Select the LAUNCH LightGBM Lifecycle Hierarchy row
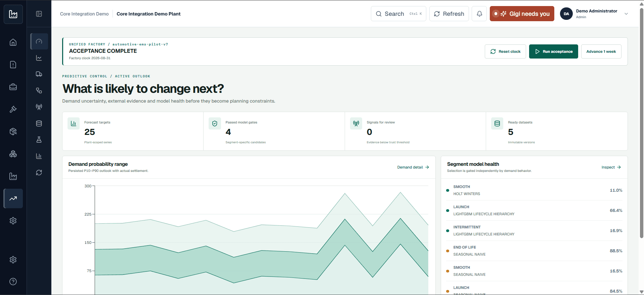 [534, 211]
